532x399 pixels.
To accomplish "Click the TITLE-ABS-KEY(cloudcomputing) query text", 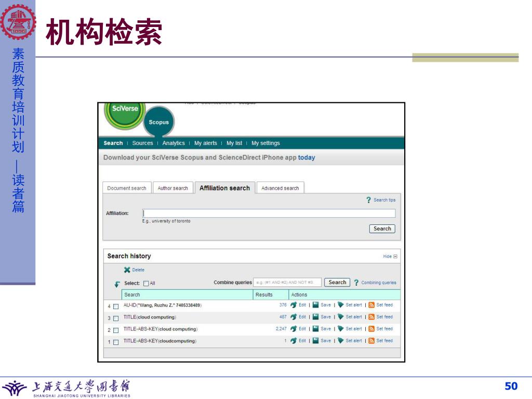I will tap(160, 341).
